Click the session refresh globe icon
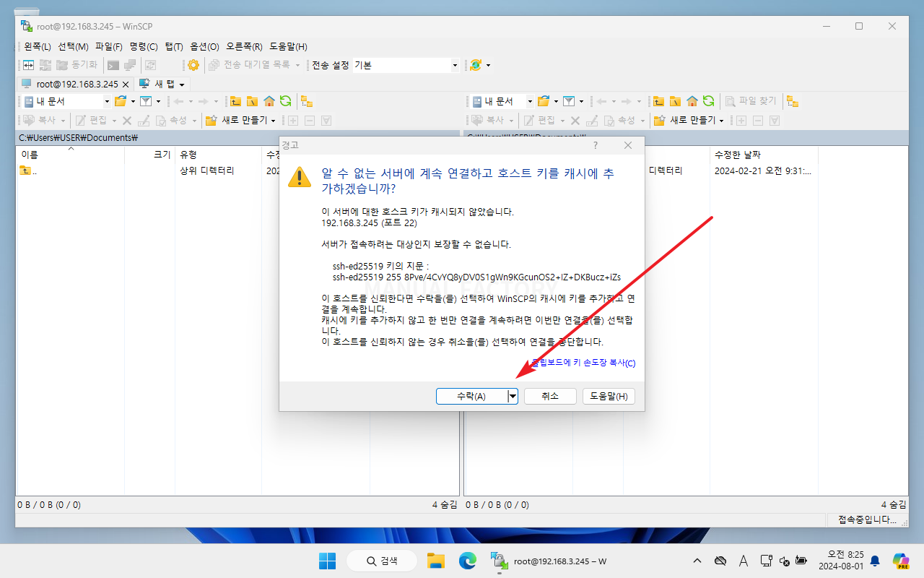The height and width of the screenshot is (578, 924). 475,65
